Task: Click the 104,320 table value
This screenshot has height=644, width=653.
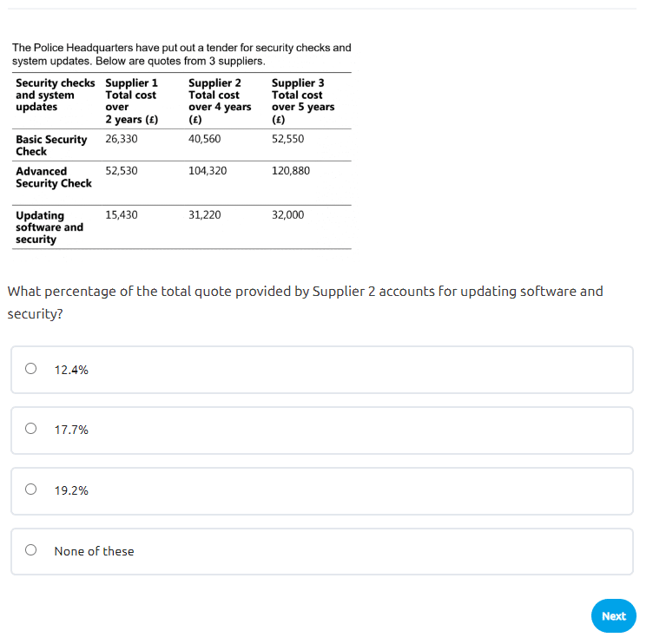Action: (208, 171)
